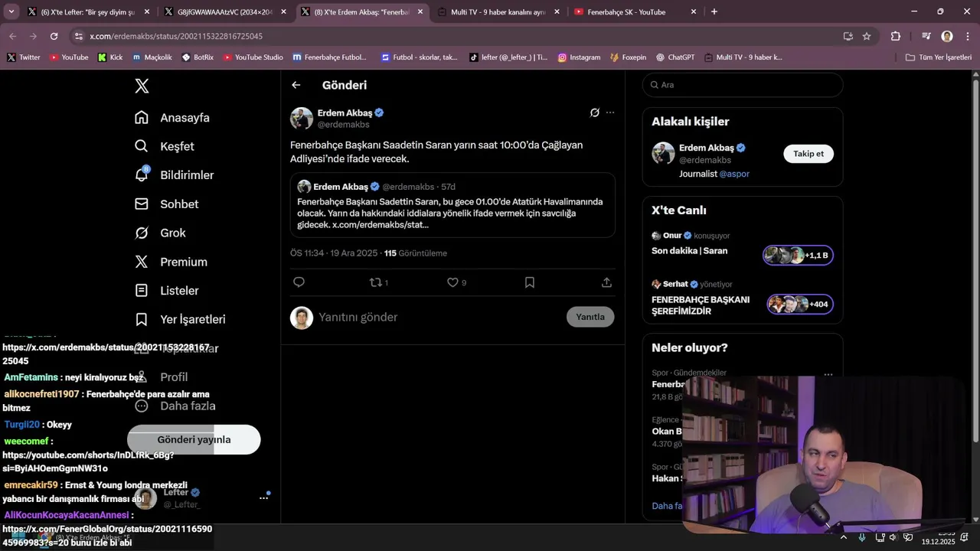Image resolution: width=980 pixels, height=551 pixels.
Task: Click the Yanıtla reply button
Action: (590, 317)
